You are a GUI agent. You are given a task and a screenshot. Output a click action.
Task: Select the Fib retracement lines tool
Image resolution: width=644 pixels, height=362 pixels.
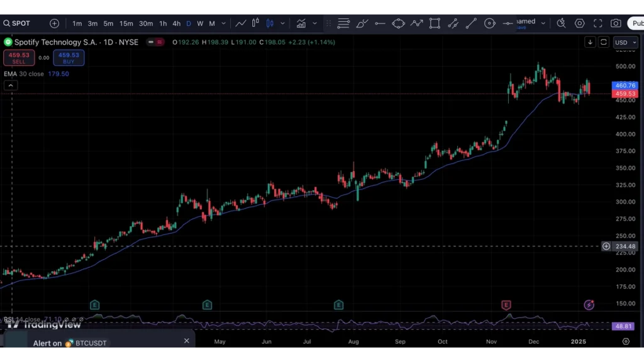(343, 23)
